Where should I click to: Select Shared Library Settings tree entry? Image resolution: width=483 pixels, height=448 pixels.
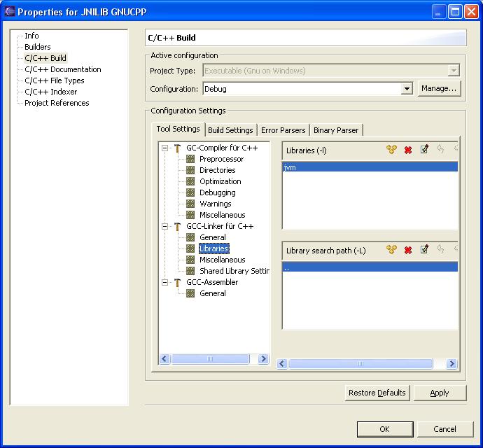pyautogui.click(x=234, y=271)
